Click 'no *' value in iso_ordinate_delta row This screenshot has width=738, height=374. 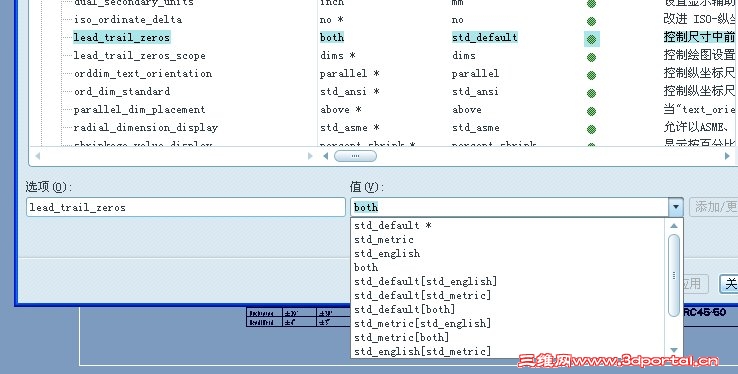(x=331, y=20)
